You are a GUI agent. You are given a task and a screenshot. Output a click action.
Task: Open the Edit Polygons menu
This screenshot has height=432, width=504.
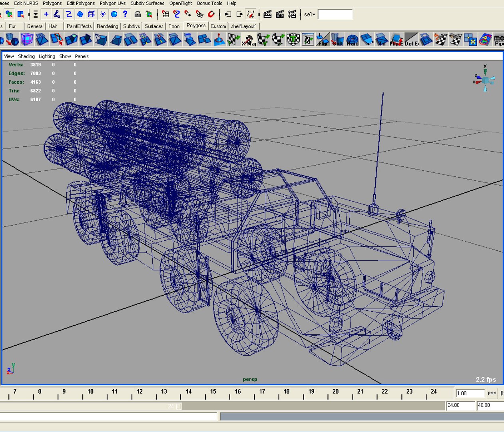click(x=81, y=3)
